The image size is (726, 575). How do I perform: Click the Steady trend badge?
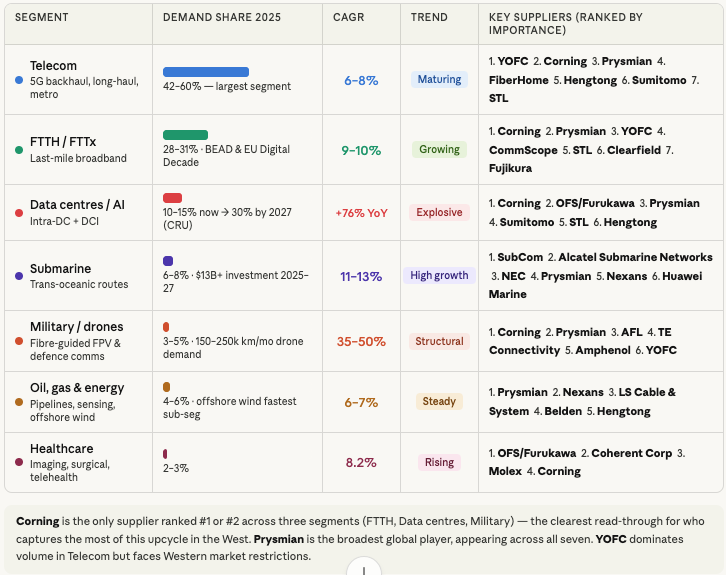pyautogui.click(x=439, y=401)
